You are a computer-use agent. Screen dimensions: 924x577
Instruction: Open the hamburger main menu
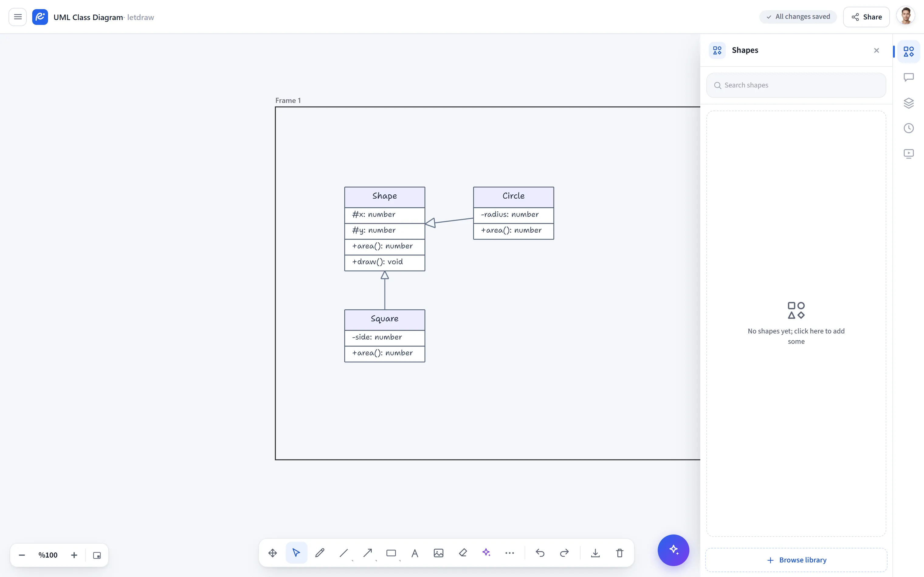[x=18, y=17]
